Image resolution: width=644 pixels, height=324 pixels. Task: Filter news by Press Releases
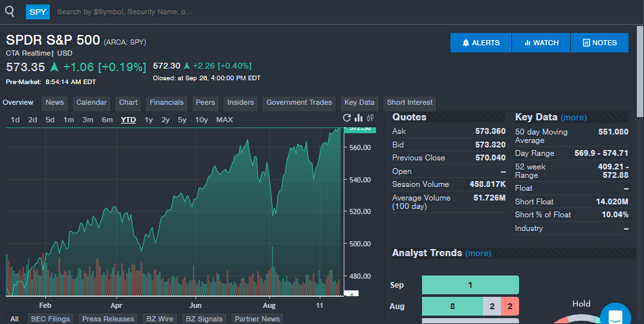[108, 319]
